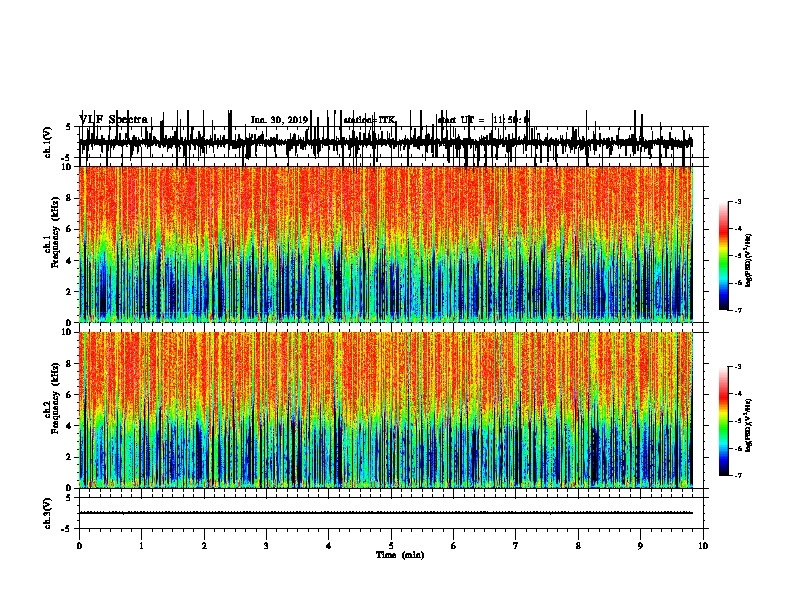792x612 pixels.
Task: Click tick label "7" on the time axis
Action: point(516,546)
